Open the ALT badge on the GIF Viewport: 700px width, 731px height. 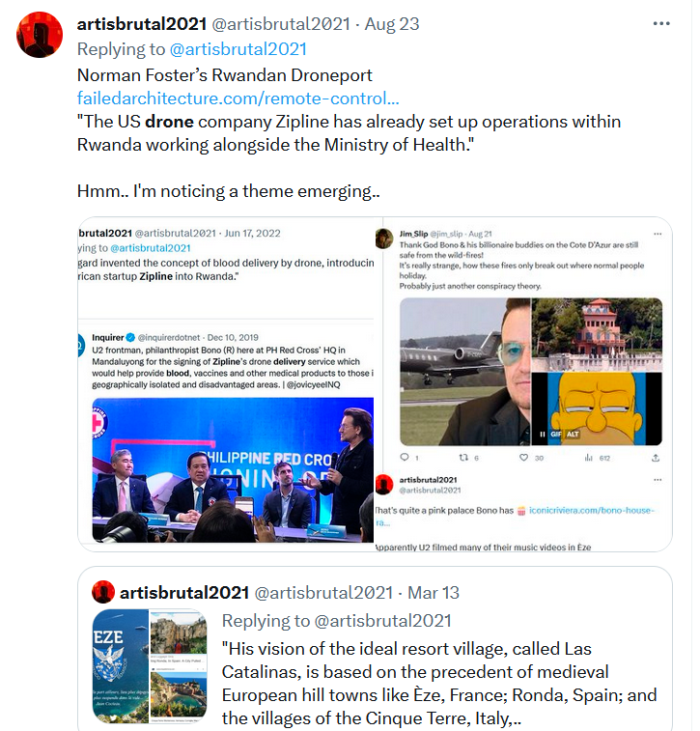pyautogui.click(x=573, y=434)
